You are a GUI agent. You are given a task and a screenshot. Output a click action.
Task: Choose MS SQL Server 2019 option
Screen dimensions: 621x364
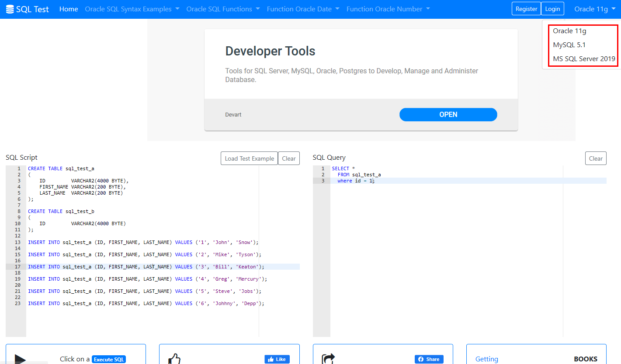point(584,59)
